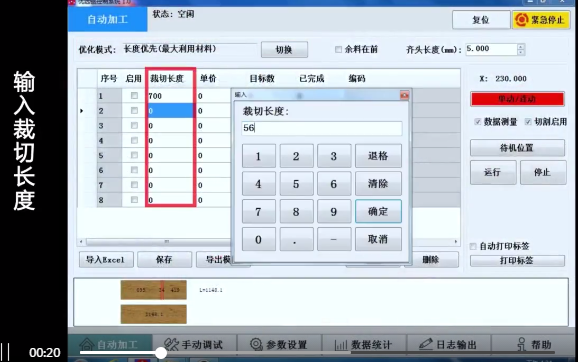
Task: Open the 帮助 help tab
Action: pyautogui.click(x=534, y=345)
